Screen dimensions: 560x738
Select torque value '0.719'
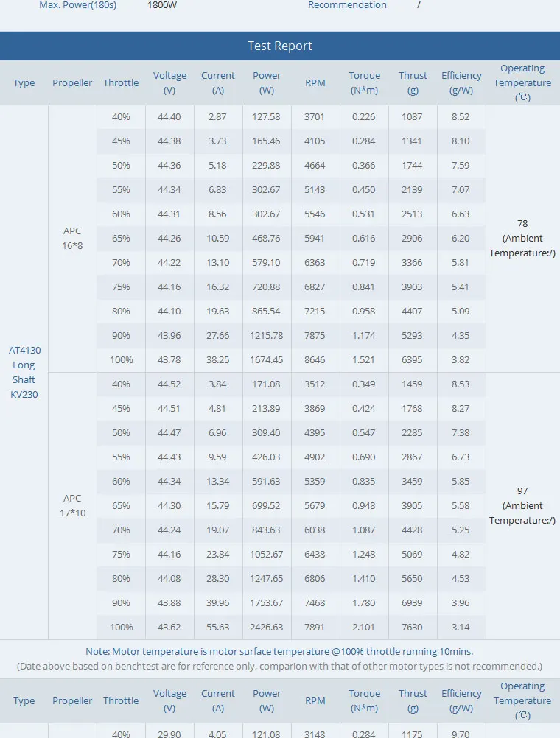tap(363, 263)
